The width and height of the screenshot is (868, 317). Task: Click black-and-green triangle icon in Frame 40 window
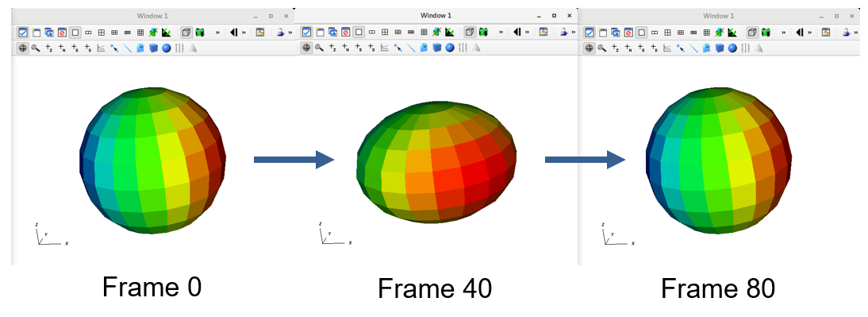(x=450, y=32)
